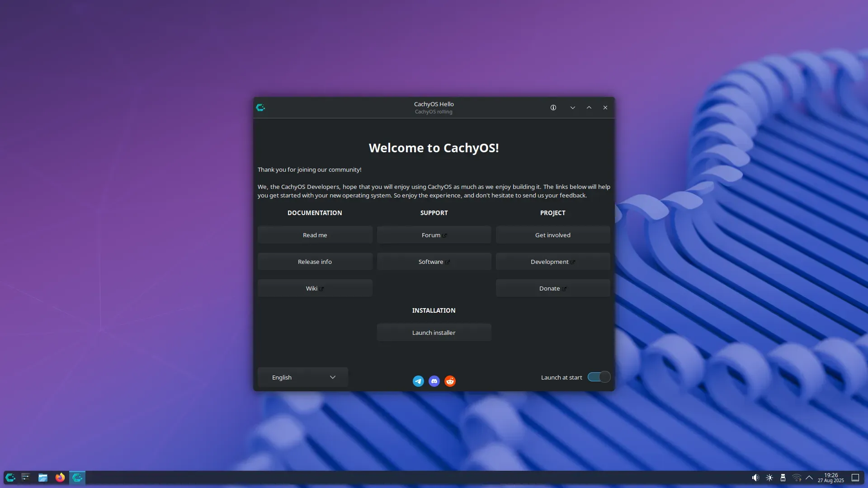Open the network connections tray icon
Screen dimensions: 868x488
797,478
